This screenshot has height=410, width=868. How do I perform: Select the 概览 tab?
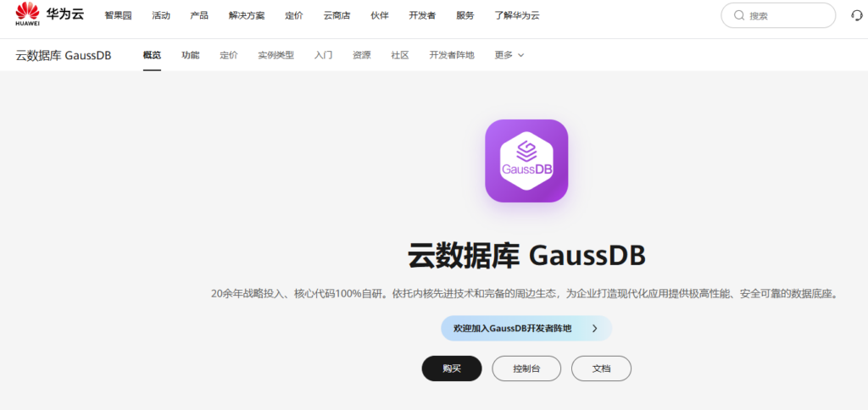(152, 55)
